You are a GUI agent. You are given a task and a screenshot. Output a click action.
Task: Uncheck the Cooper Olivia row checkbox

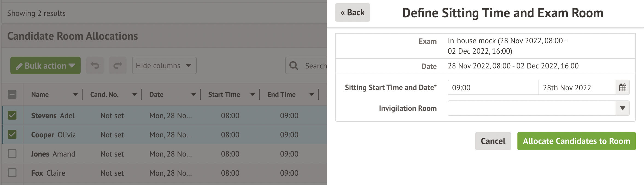12,134
